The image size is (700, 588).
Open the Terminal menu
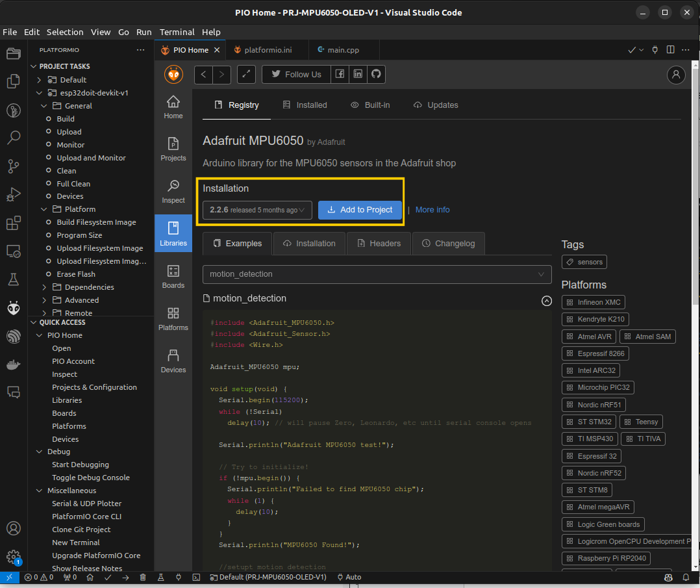click(x=177, y=32)
